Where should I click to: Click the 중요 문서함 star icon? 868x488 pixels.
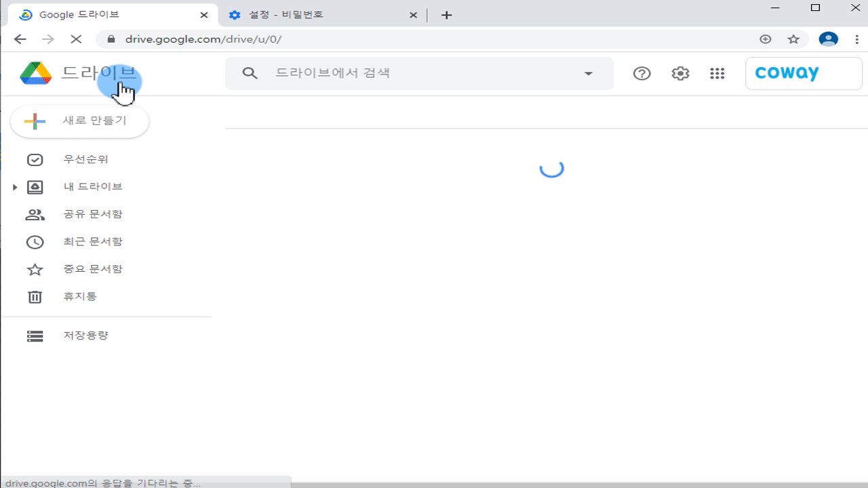point(35,270)
